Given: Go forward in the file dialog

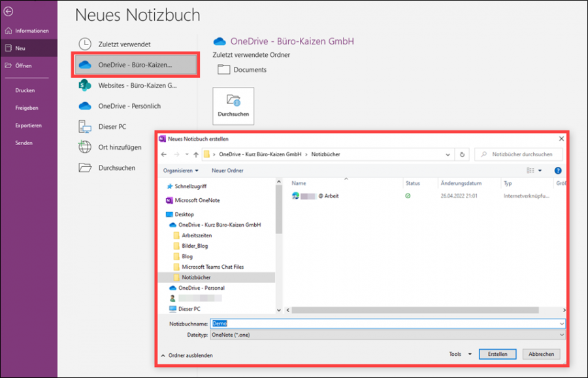Looking at the screenshot, I should 176,154.
